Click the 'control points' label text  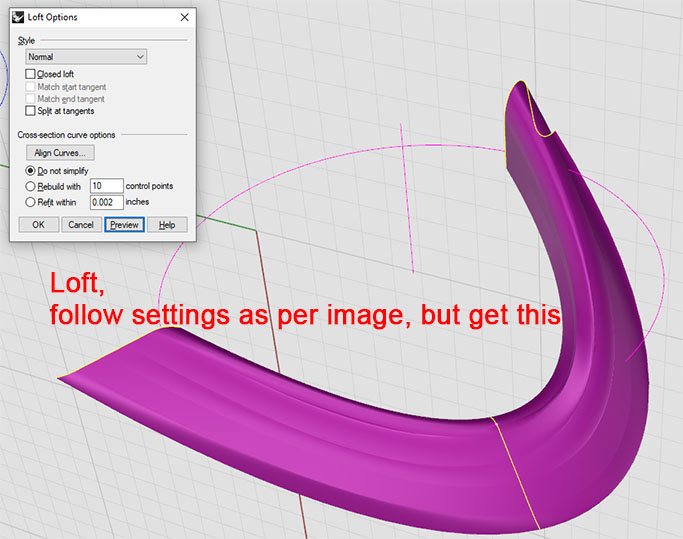[x=149, y=186]
